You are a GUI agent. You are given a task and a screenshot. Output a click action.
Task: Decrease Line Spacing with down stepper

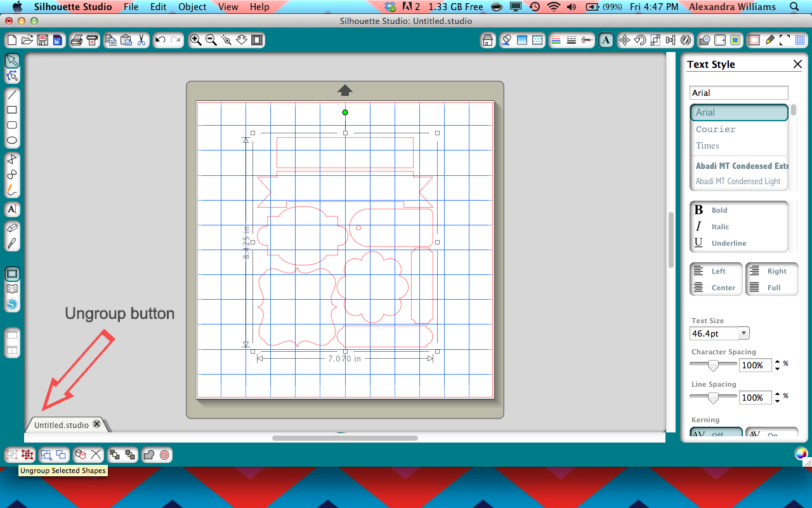click(778, 401)
